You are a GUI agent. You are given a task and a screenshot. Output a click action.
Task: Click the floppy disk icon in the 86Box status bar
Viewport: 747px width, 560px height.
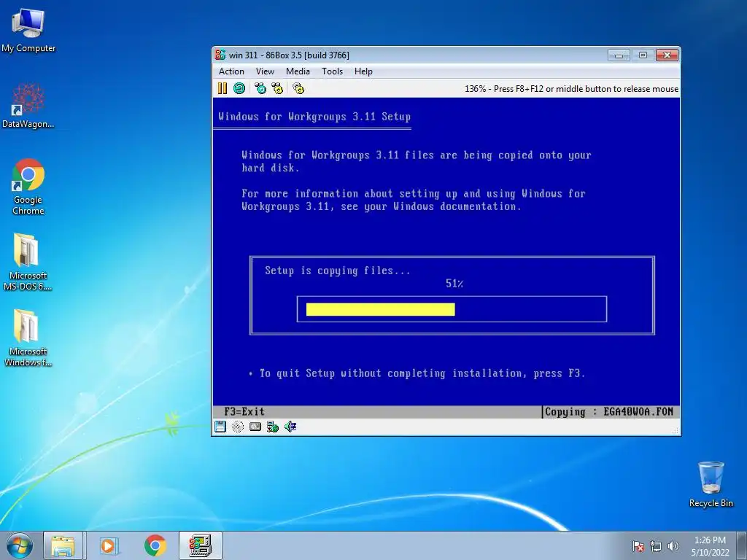coord(220,426)
